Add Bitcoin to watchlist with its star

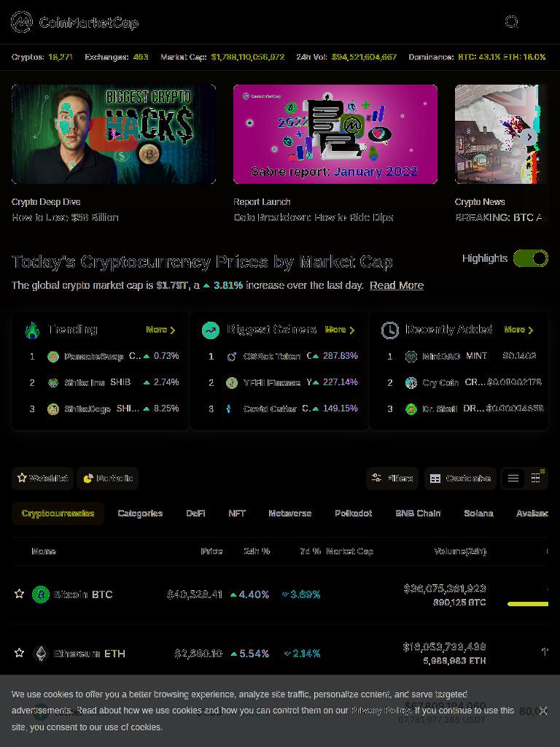coord(19,594)
